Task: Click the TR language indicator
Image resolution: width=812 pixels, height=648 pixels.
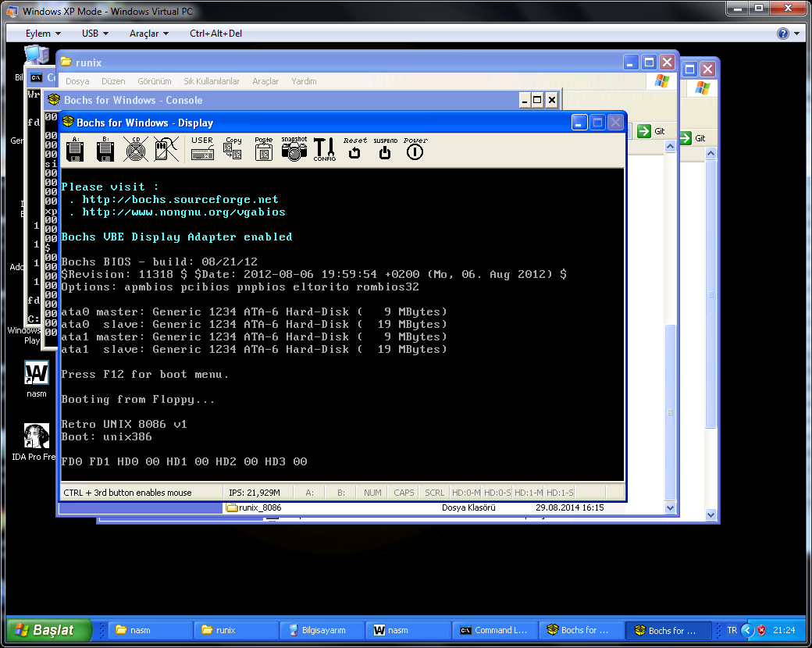Action: [x=732, y=630]
